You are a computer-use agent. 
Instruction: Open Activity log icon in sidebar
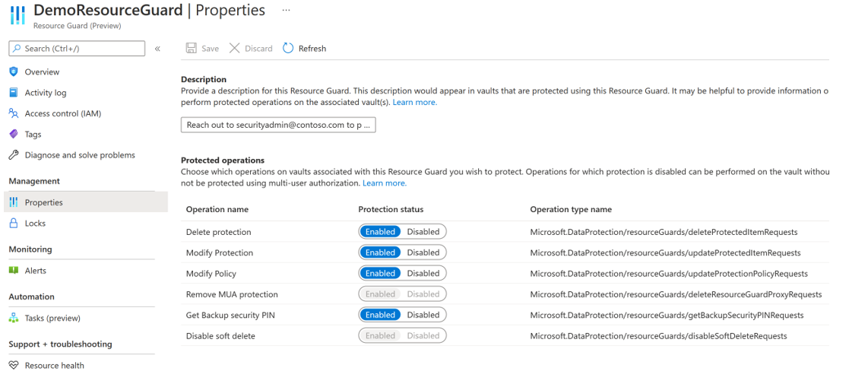[x=13, y=93]
